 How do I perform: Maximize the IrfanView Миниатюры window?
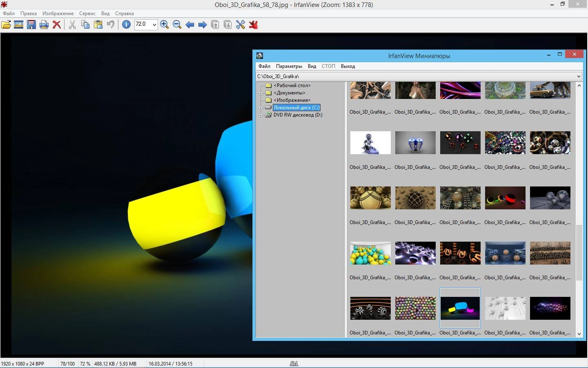point(560,54)
